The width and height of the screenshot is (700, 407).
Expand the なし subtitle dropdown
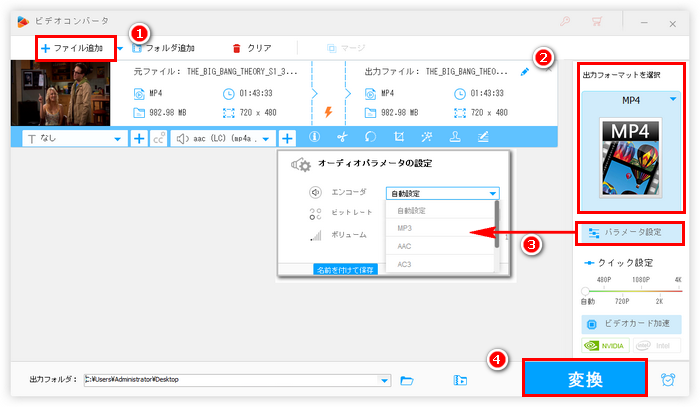click(118, 138)
